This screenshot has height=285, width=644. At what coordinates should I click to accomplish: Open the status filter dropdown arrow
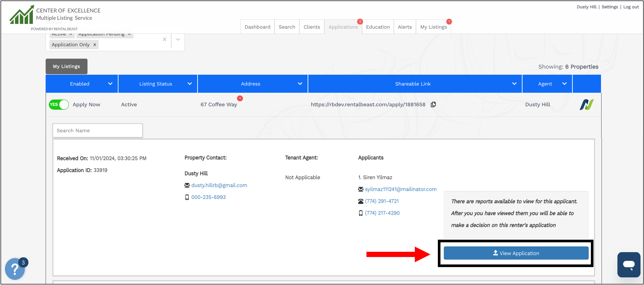point(178,39)
